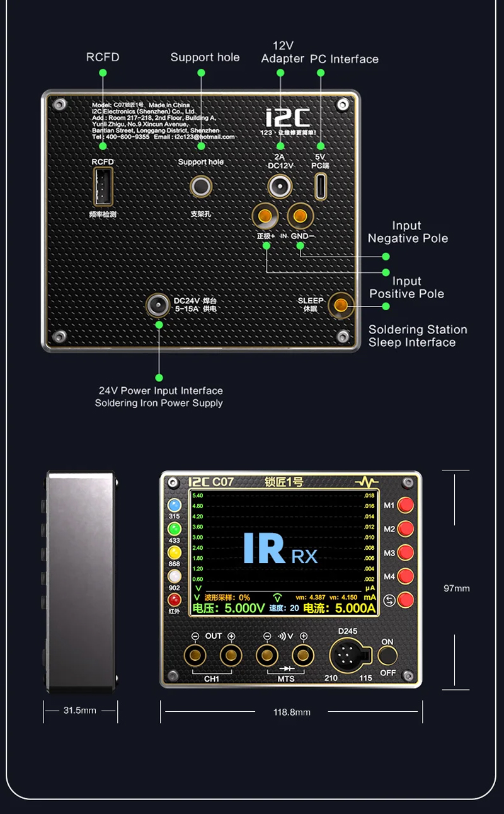This screenshot has width=504, height=814.
Task: Click the 97mm height dimension
Action: (457, 588)
